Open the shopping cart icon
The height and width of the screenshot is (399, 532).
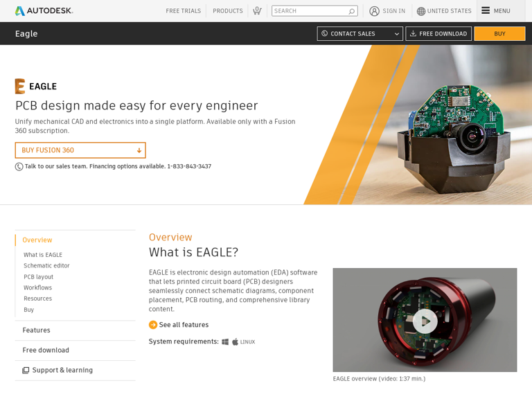click(x=257, y=11)
